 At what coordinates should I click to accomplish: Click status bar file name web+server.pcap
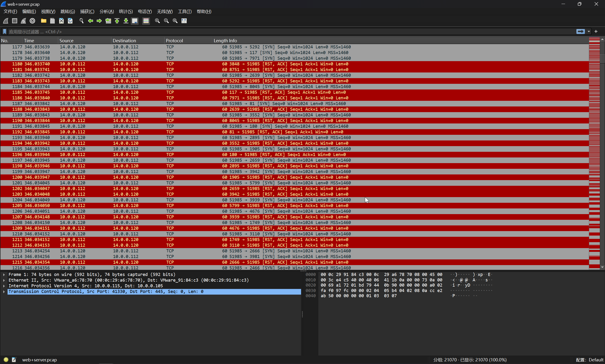click(39, 360)
